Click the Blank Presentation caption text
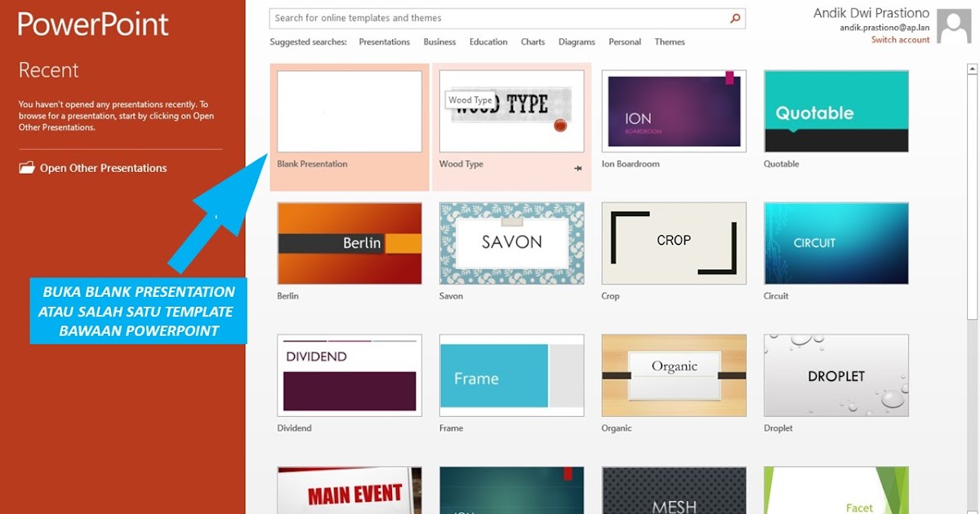The height and width of the screenshot is (514, 980). point(312,164)
